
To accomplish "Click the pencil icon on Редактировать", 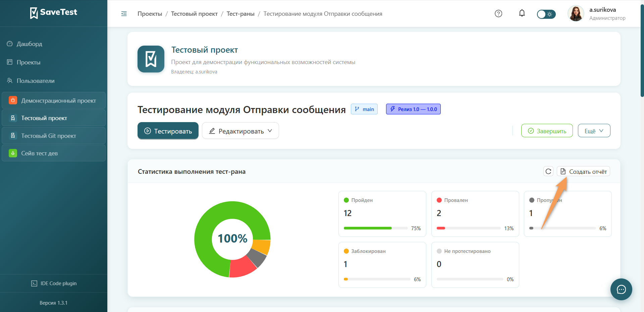I will tap(212, 131).
